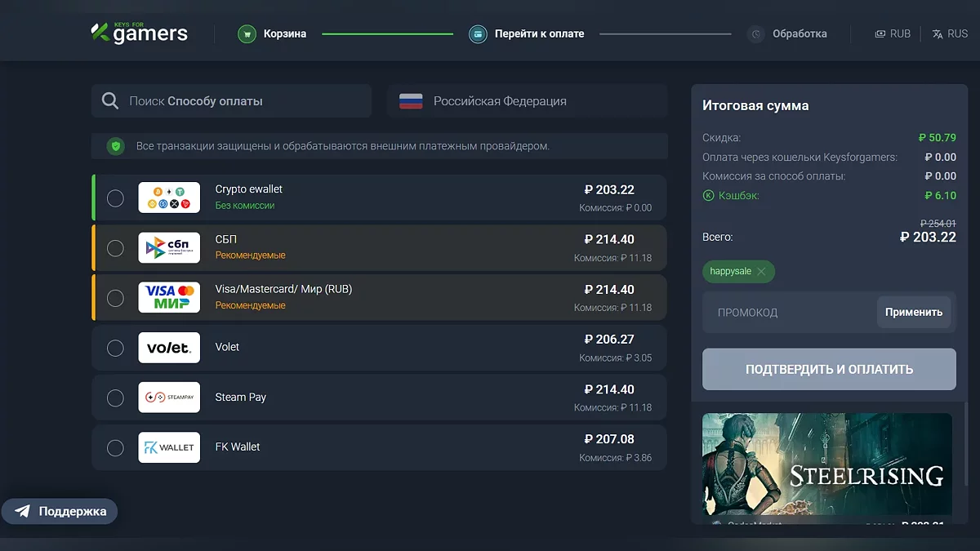The height and width of the screenshot is (551, 980).
Task: Open the Обработка step
Action: click(x=800, y=34)
